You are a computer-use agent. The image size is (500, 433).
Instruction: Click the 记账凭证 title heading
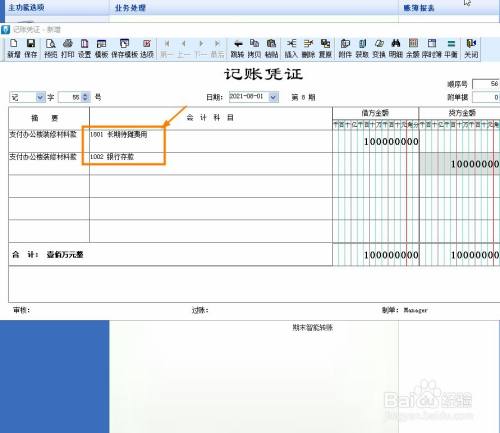click(x=263, y=74)
